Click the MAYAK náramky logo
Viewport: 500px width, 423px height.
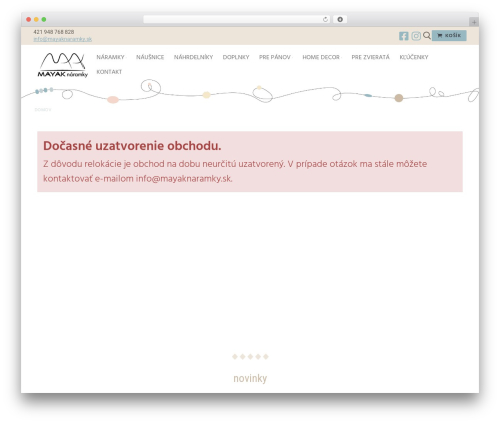[62, 65]
